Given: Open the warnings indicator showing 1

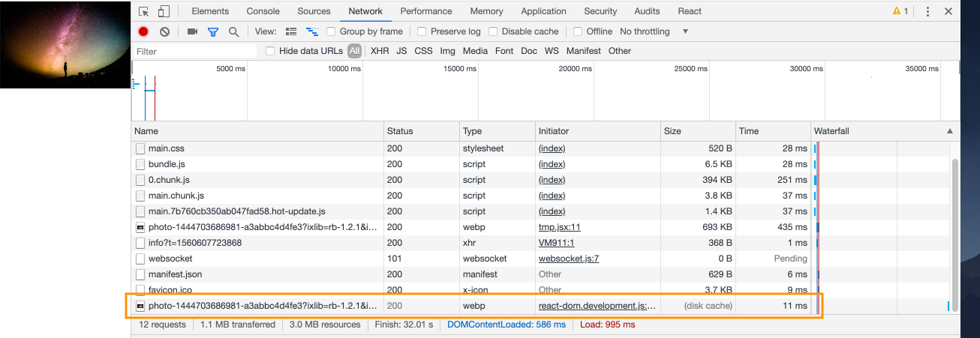Looking at the screenshot, I should pos(900,11).
